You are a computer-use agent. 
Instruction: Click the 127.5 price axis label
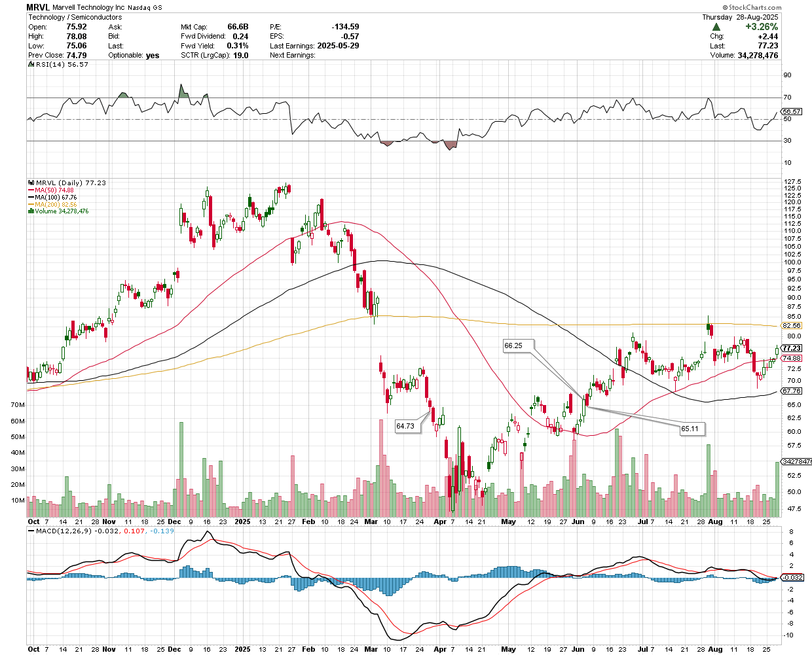(x=793, y=181)
